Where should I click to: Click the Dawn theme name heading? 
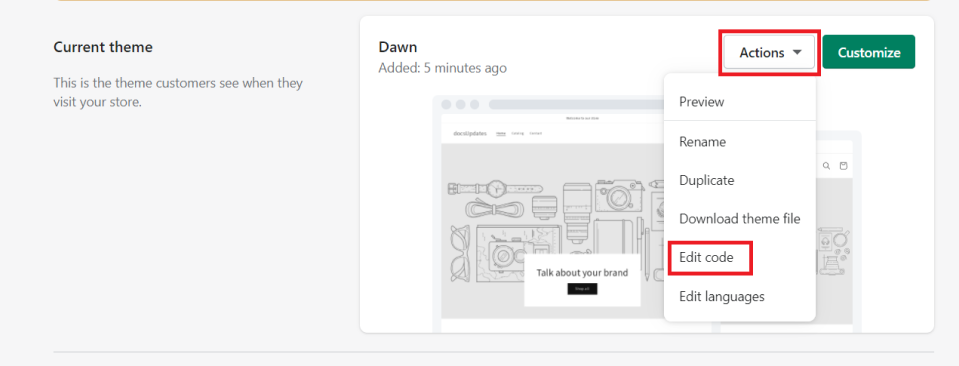coord(398,47)
